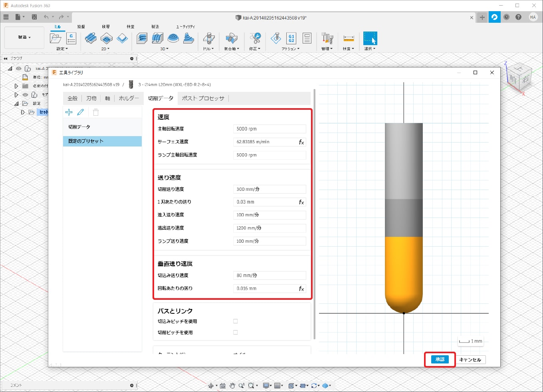
Task: Expand the 名前の付いたビュー folder in browser tree
Action: coord(16,86)
